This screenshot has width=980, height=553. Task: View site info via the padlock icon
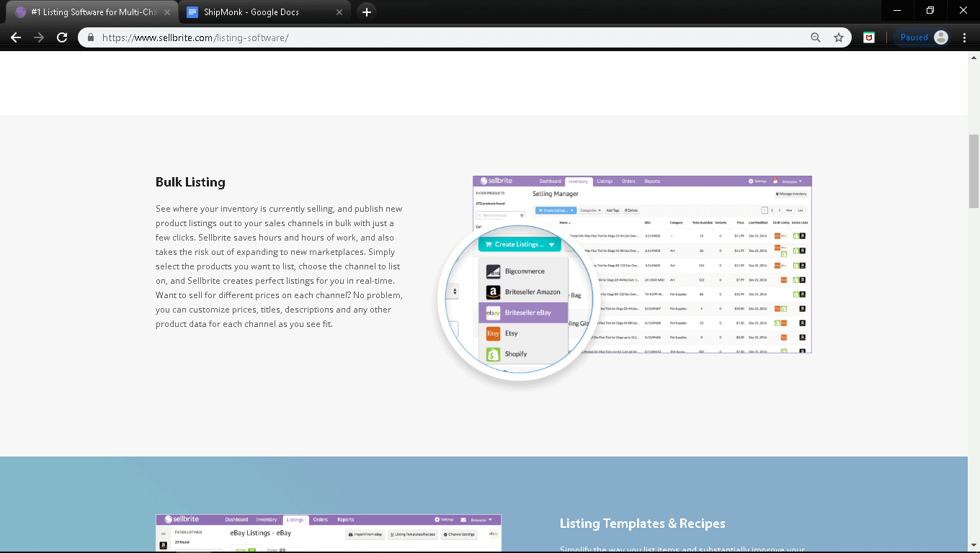coord(91,37)
